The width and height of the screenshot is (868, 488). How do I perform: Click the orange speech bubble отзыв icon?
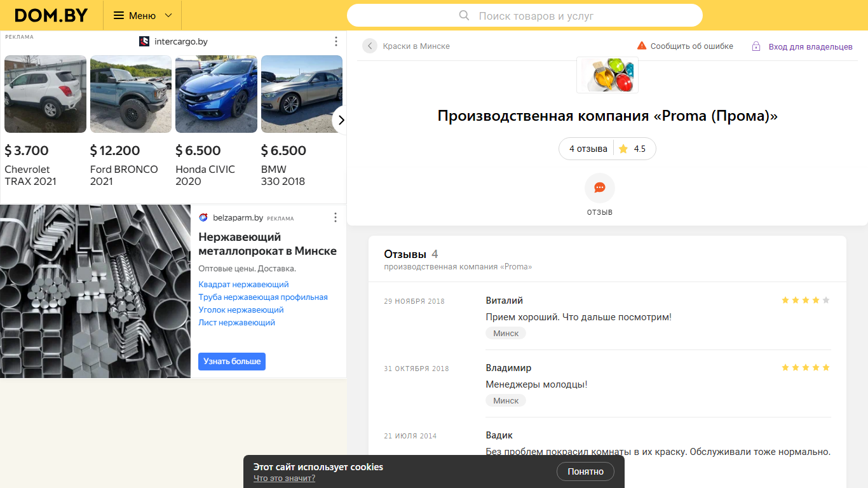600,188
